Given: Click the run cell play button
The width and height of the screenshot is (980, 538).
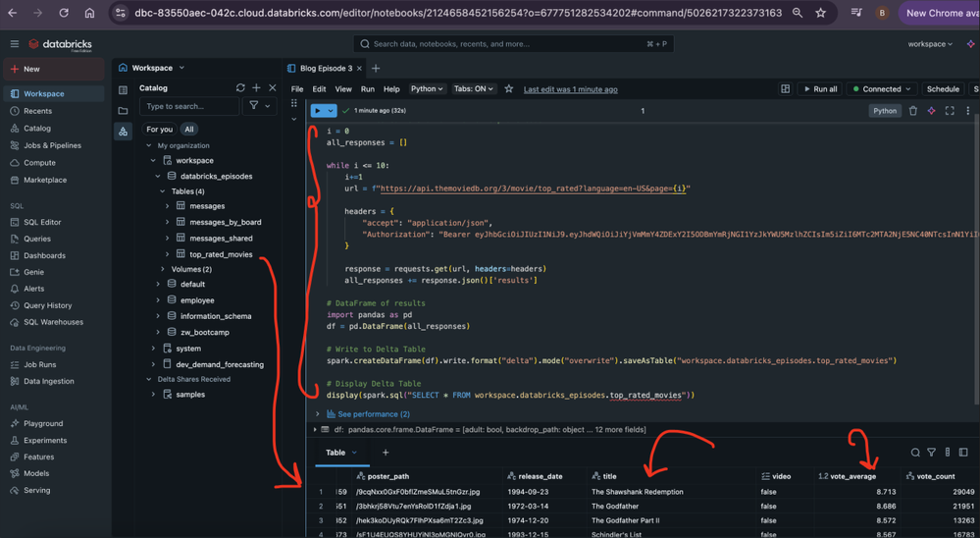Looking at the screenshot, I should pos(318,111).
